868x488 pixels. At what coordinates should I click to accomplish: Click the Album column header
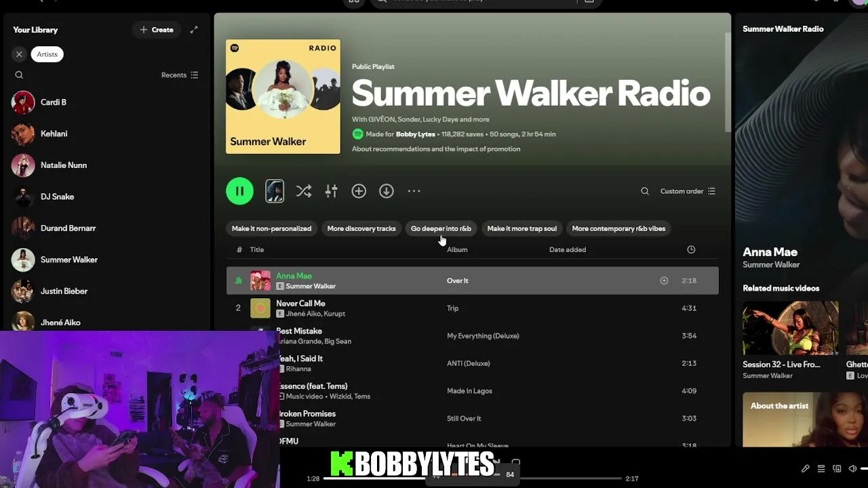click(457, 249)
